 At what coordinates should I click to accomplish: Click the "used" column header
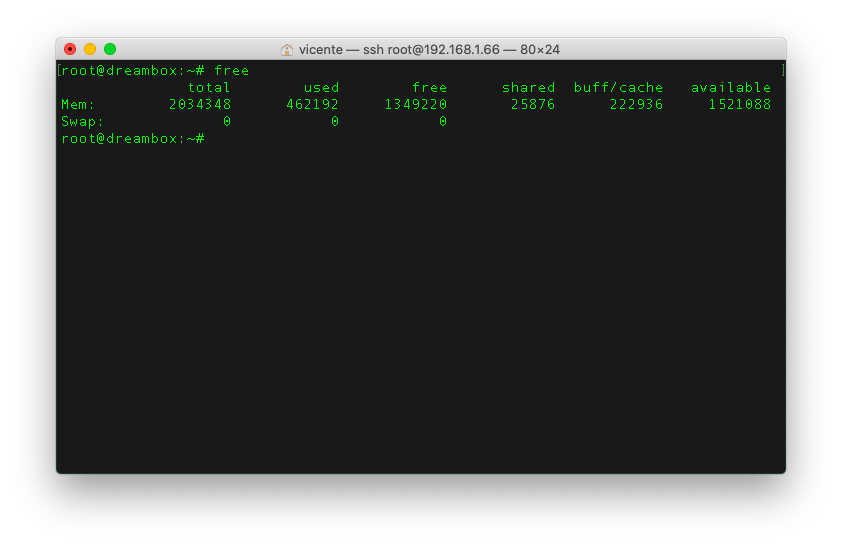(321, 88)
